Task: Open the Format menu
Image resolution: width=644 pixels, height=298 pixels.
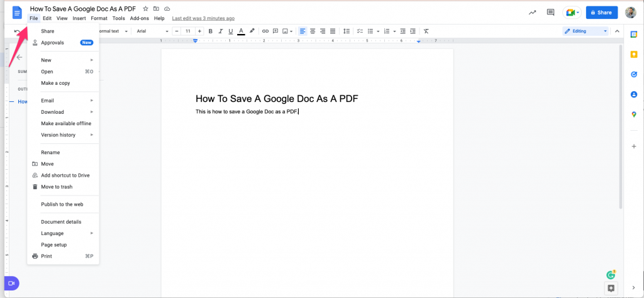Action: 99,18
